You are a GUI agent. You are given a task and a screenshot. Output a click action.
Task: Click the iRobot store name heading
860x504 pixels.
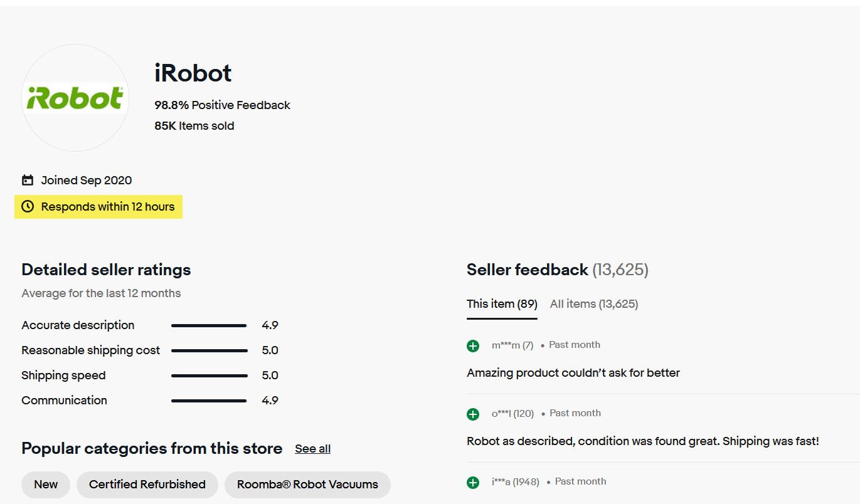(x=193, y=73)
